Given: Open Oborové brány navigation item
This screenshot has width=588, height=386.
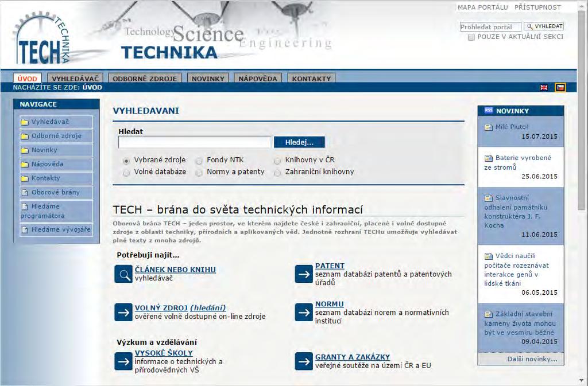Looking at the screenshot, I should (x=56, y=193).
